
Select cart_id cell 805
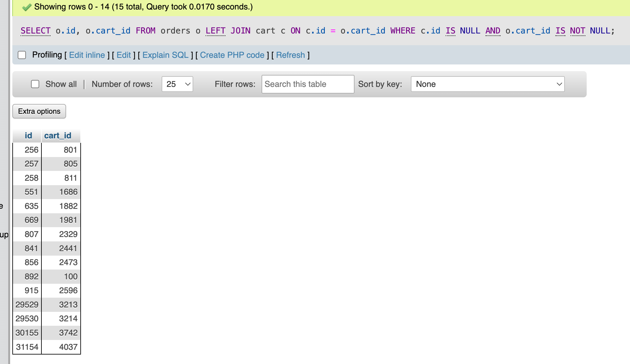click(61, 164)
